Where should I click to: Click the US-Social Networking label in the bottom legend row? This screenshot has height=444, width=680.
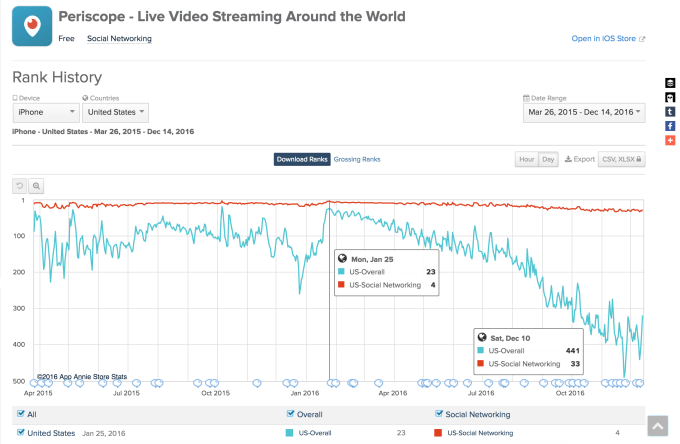(480, 433)
